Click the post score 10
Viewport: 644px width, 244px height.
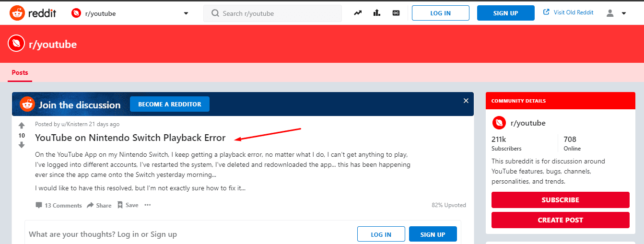pos(22,136)
